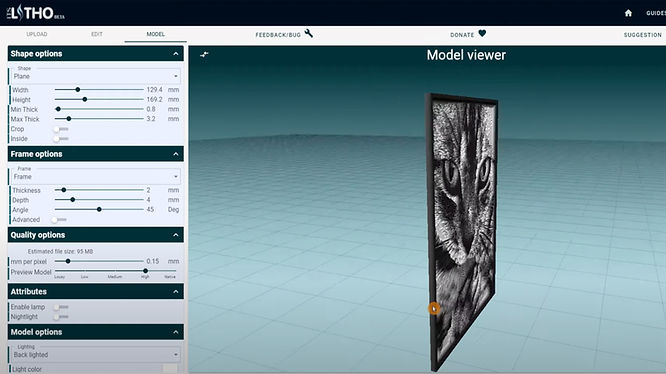The width and height of the screenshot is (666, 374).
Task: Click the Height slider handle
Action: click(85, 99)
